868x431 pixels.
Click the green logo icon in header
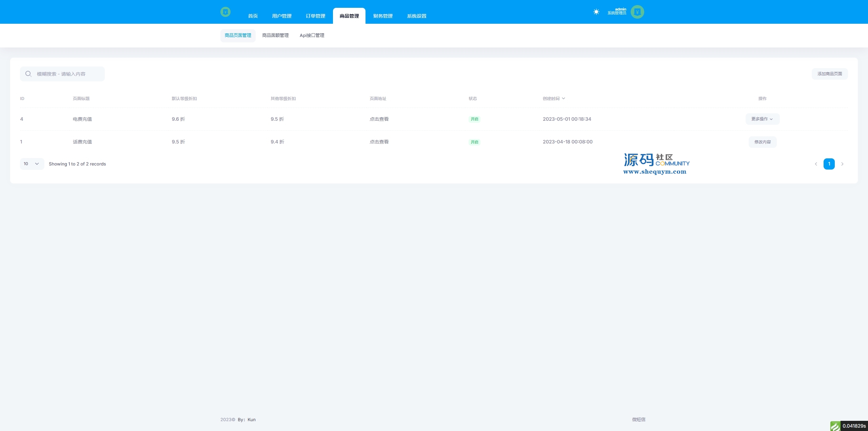point(225,12)
